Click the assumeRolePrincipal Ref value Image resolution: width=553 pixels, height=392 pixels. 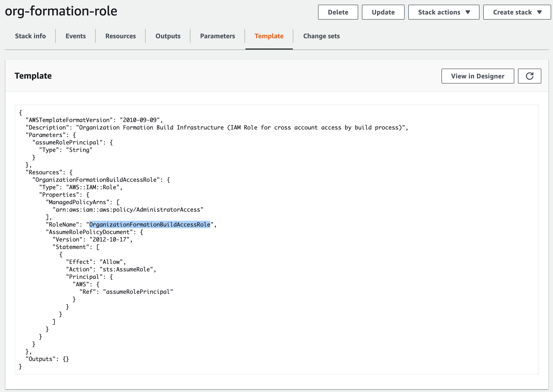[x=138, y=292]
